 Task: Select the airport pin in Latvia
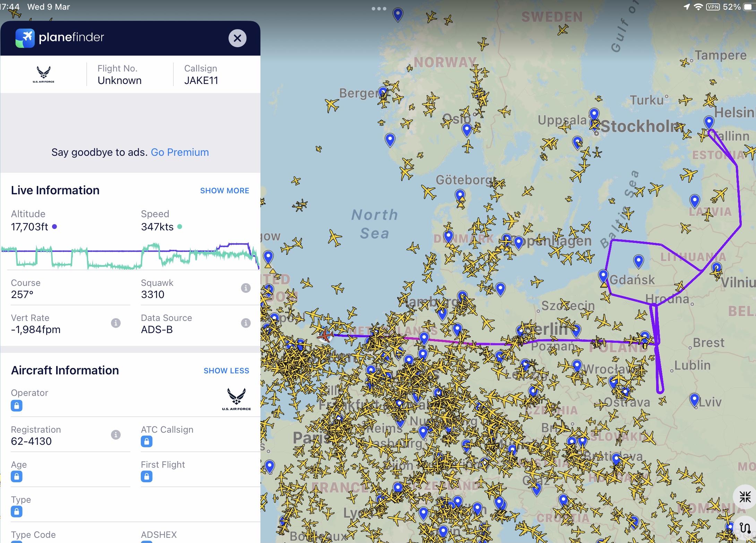695,201
